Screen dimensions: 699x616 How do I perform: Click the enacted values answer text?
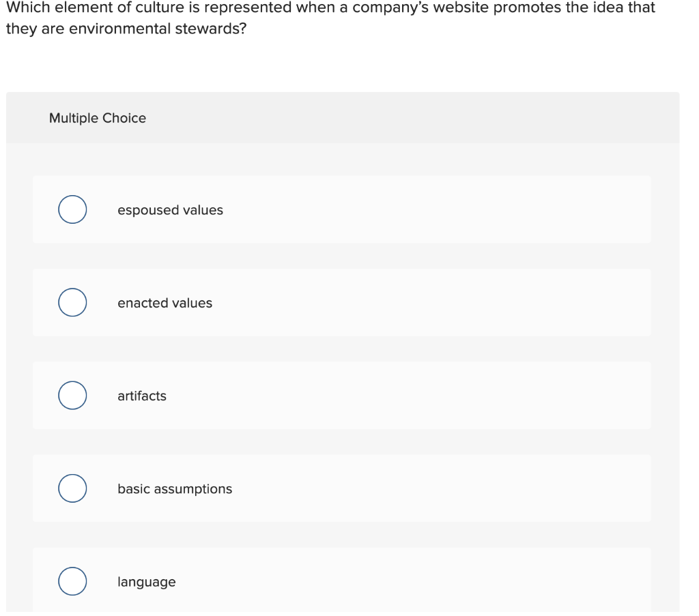point(165,303)
